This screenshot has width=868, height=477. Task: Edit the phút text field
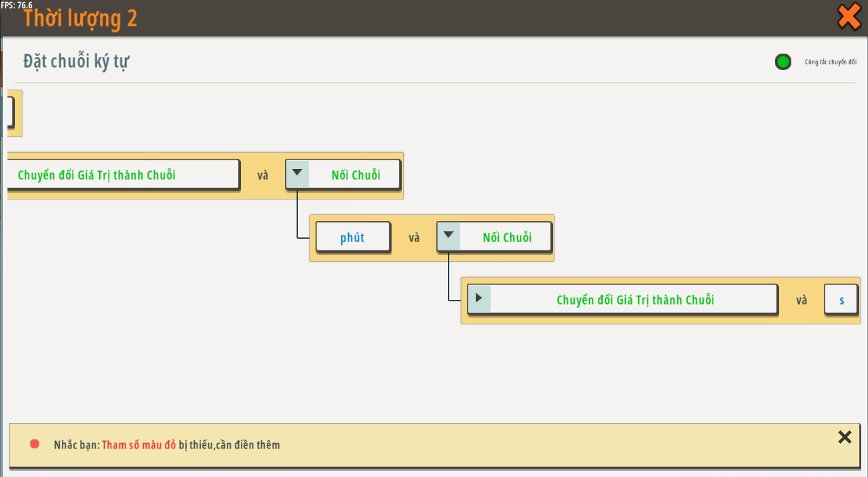click(x=352, y=237)
